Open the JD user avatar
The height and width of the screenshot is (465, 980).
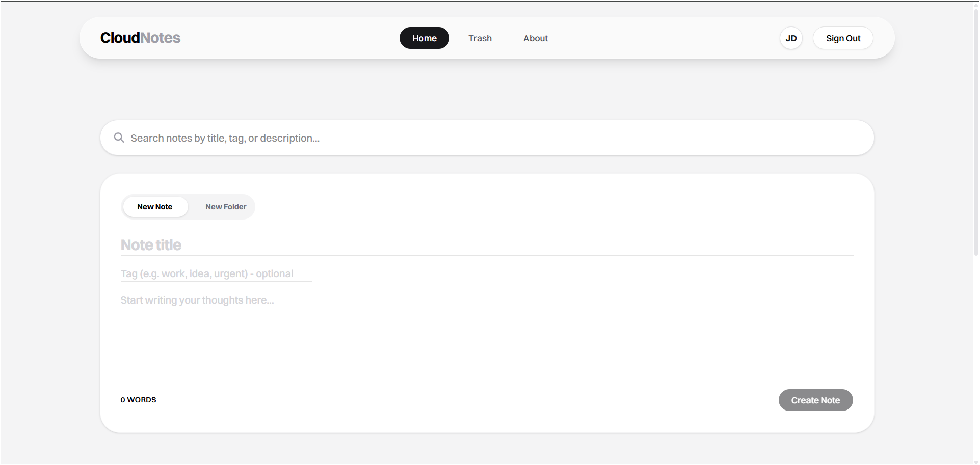point(791,38)
